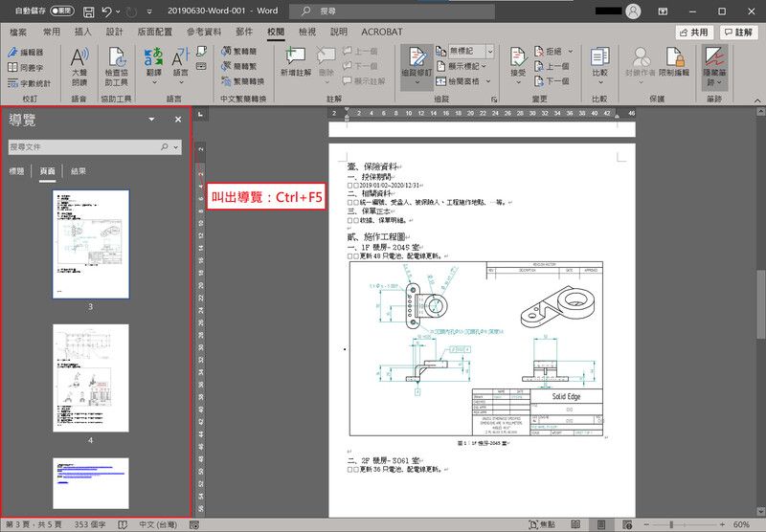Close the 導覽 navigation pane

tap(178, 119)
